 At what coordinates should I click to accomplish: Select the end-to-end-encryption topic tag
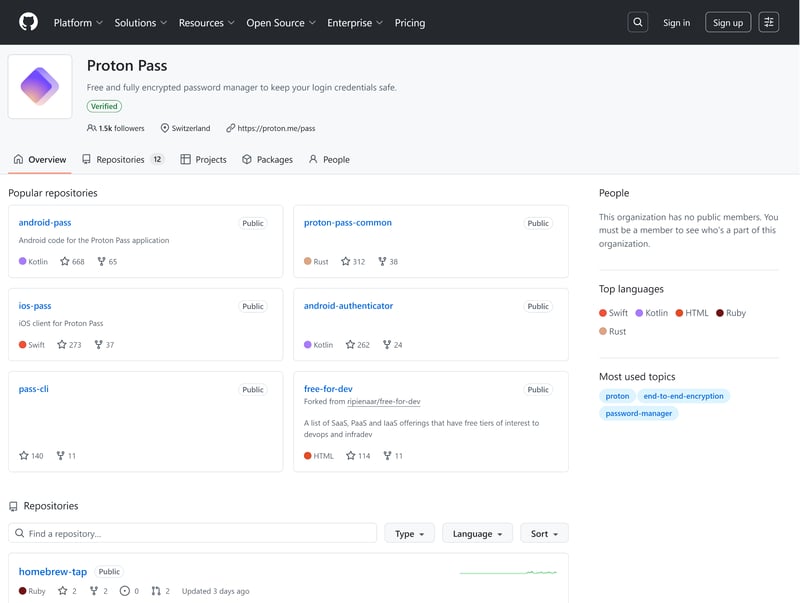pyautogui.click(x=683, y=396)
